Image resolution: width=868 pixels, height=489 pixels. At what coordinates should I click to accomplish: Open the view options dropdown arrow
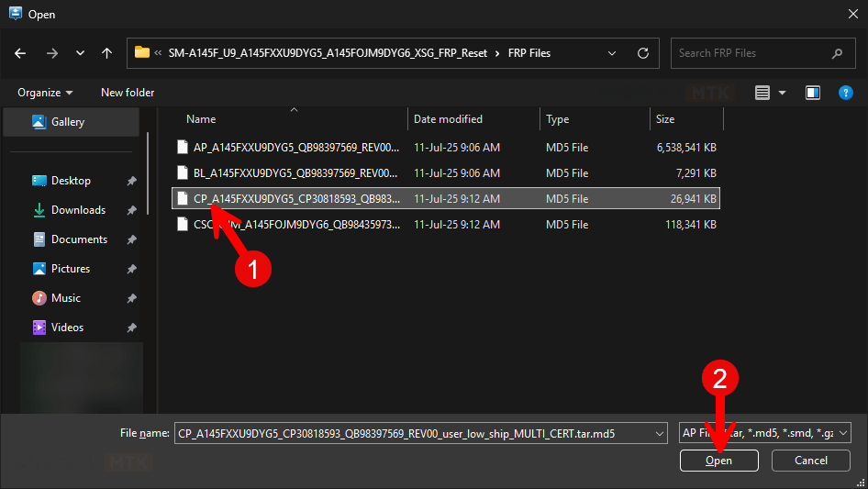click(x=783, y=93)
